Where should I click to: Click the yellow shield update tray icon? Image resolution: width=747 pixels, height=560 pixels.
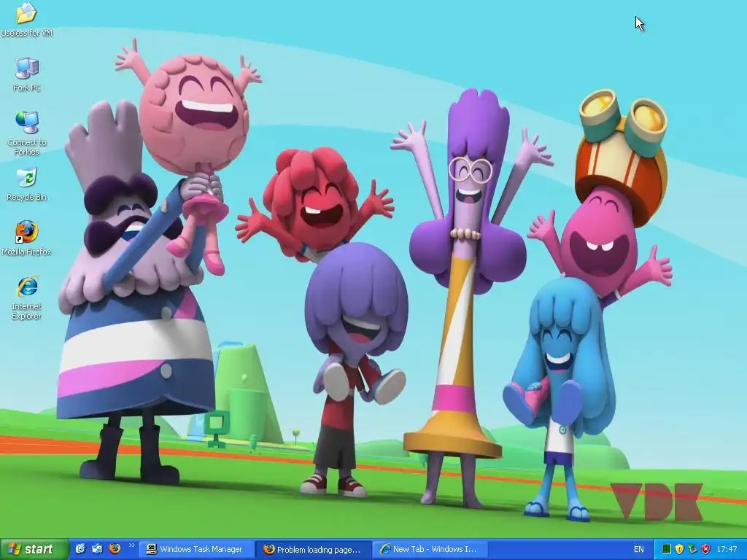point(680,550)
